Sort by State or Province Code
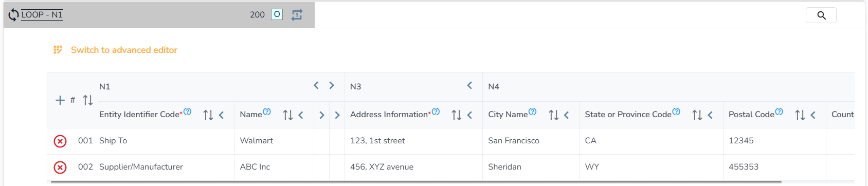868x186 pixels. pos(697,115)
